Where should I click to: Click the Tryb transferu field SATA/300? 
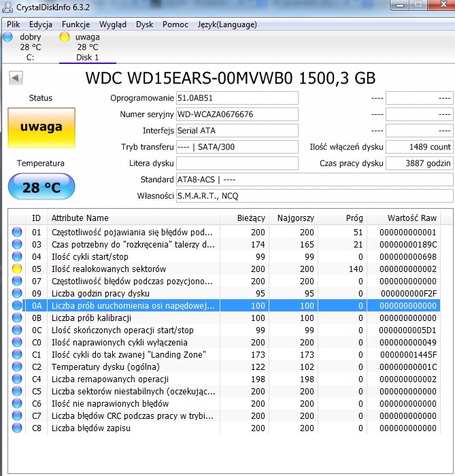coord(237,147)
